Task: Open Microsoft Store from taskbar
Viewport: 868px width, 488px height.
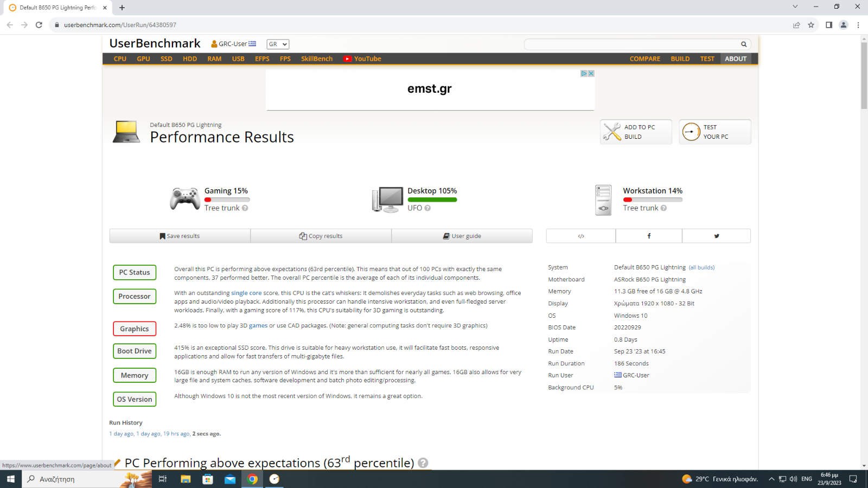Action: pyautogui.click(x=208, y=479)
